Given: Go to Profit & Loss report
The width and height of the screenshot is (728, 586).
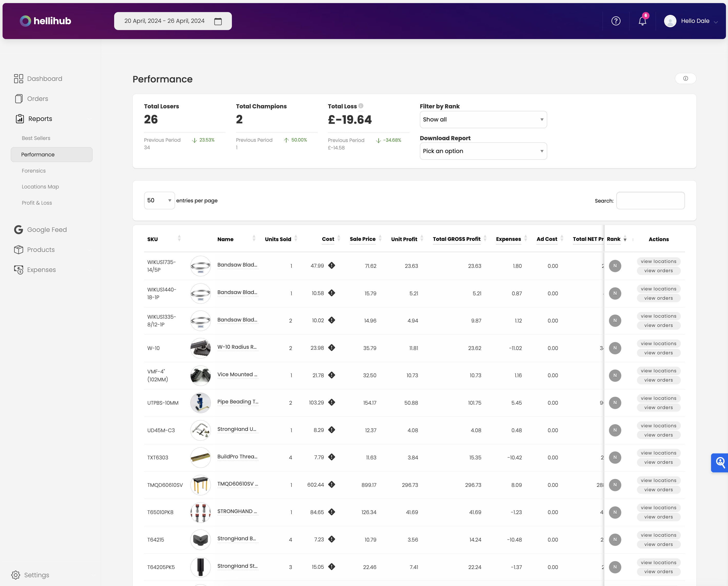Looking at the screenshot, I should click(37, 203).
